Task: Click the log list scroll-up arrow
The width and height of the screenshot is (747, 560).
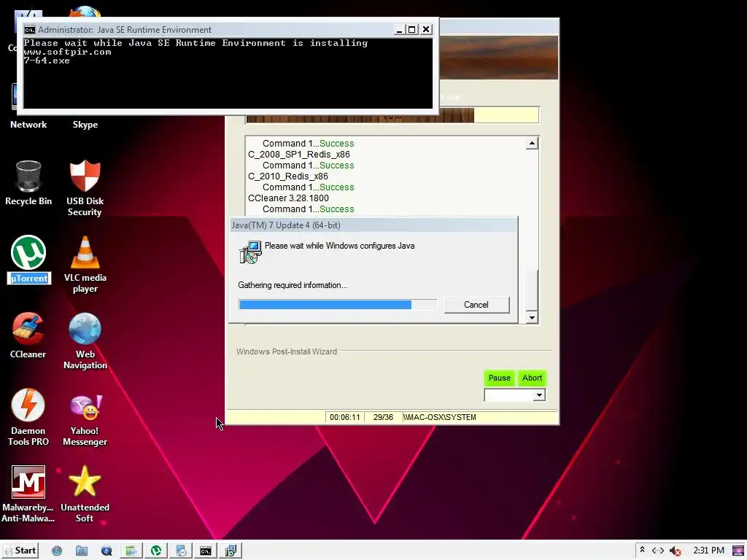Action: tap(532, 143)
